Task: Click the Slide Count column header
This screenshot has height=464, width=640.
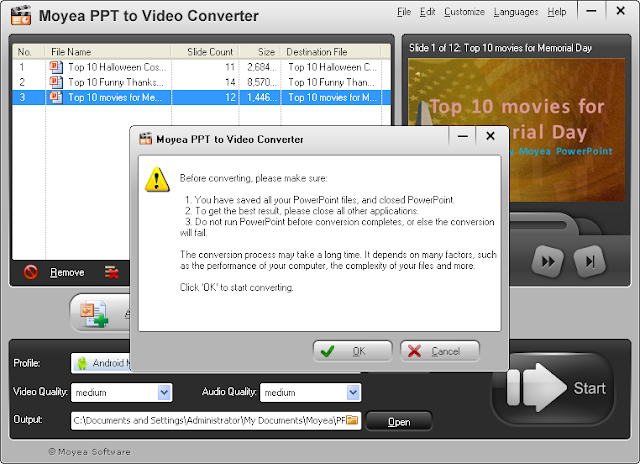Action: [x=205, y=52]
